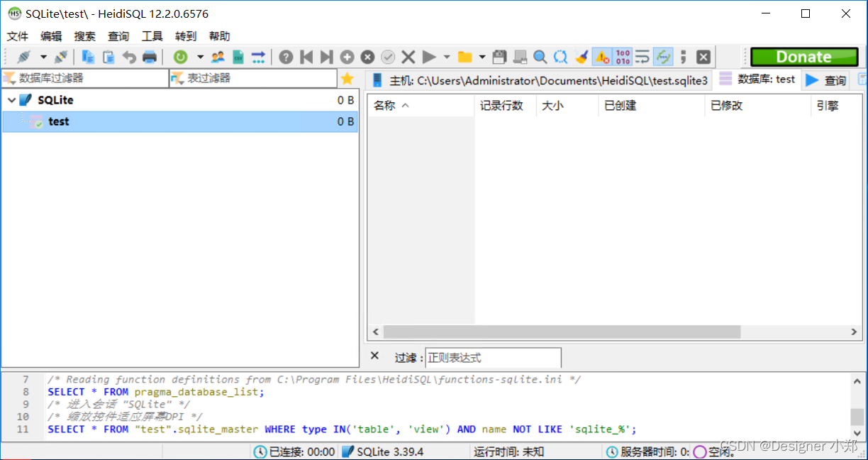The image size is (868, 460).
Task: Click the copy icon in toolbar
Action: pos(89,57)
